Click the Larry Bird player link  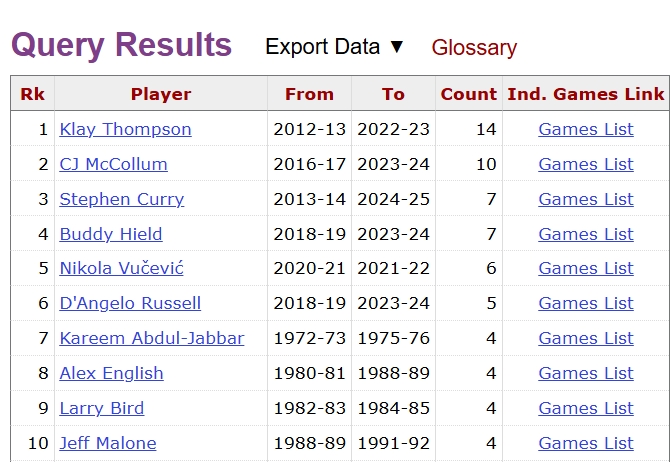click(102, 408)
